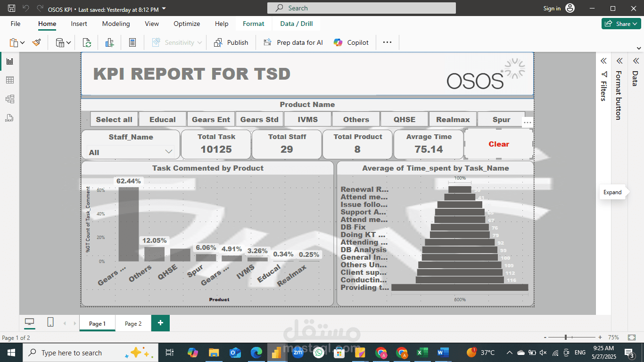The width and height of the screenshot is (644, 362).
Task: Click the zoom out minus icon
Action: click(545, 337)
